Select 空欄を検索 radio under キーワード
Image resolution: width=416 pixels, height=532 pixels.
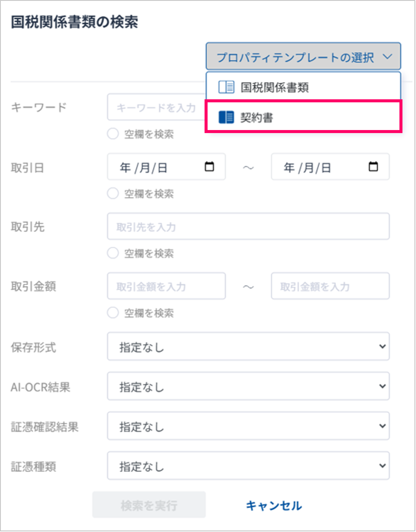[113, 134]
